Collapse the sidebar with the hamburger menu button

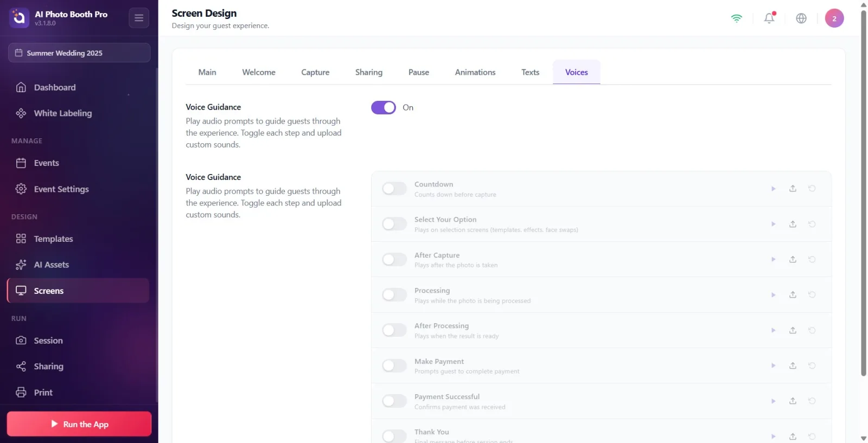point(139,18)
